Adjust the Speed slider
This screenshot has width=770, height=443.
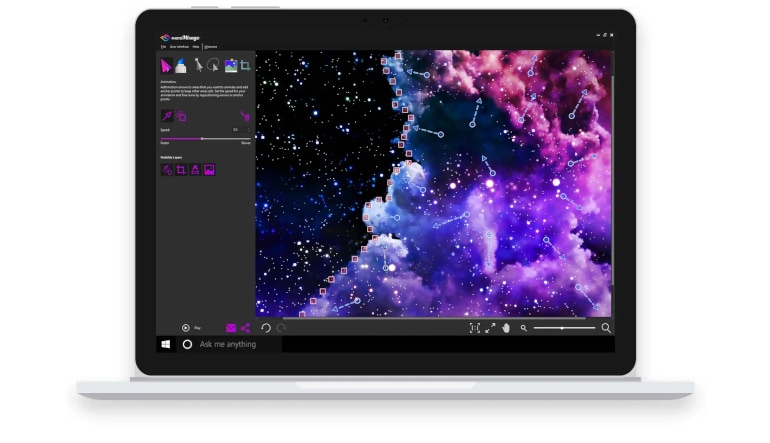click(x=202, y=138)
